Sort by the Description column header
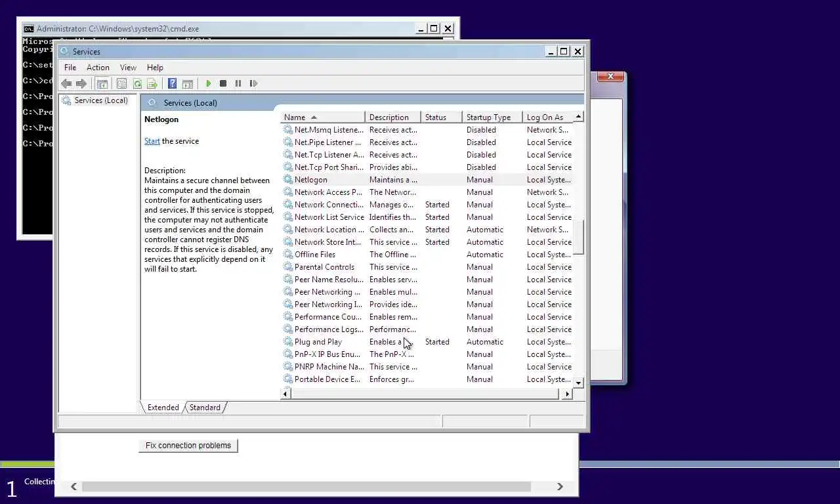Image resolution: width=840 pixels, height=504 pixels. coord(393,117)
